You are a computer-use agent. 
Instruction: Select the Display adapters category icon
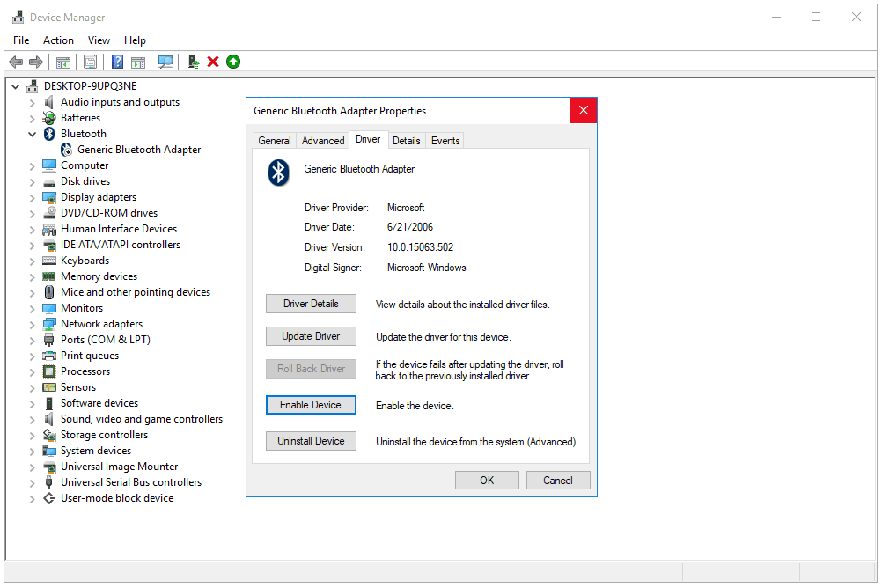[x=49, y=197]
